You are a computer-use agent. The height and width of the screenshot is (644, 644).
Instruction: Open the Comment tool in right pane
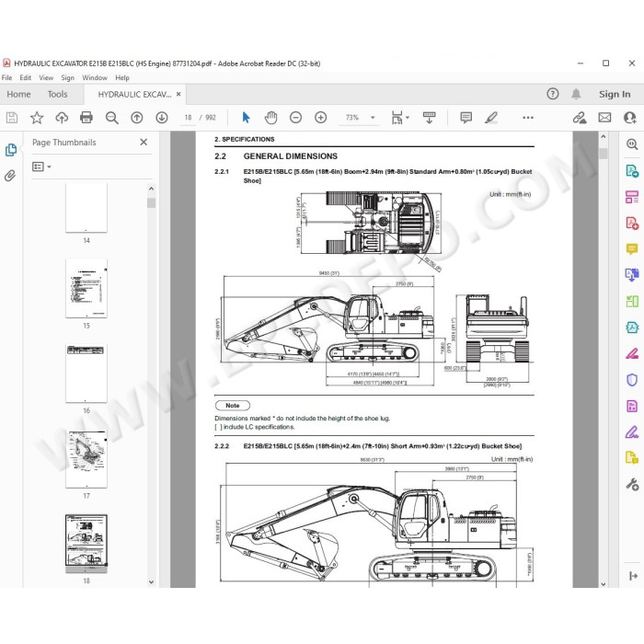tap(632, 249)
